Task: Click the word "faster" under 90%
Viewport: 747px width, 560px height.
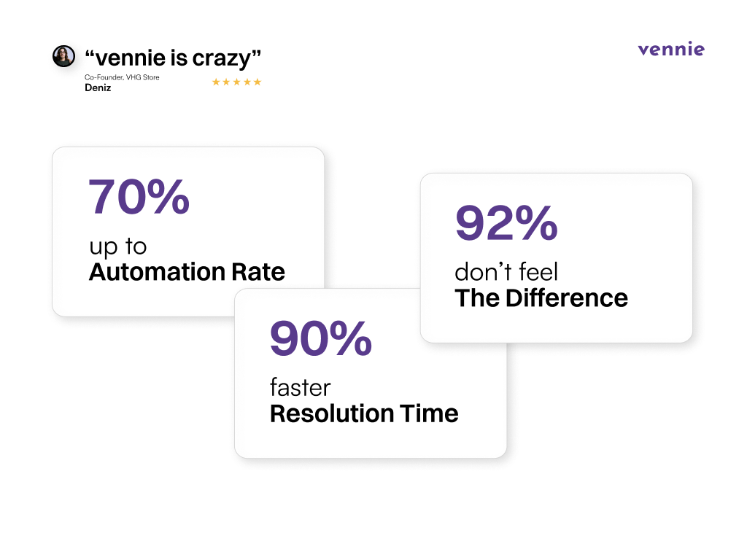Action: tap(300, 387)
